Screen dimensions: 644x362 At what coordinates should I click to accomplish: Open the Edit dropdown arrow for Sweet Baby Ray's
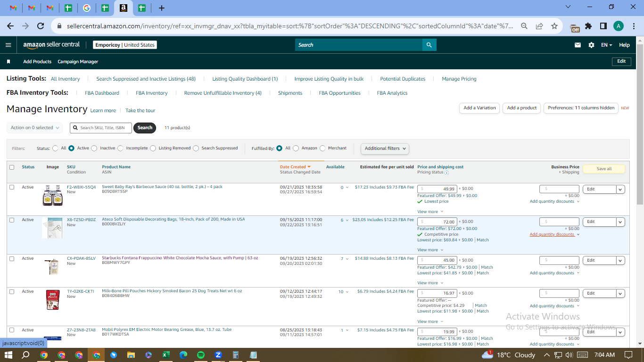click(620, 189)
